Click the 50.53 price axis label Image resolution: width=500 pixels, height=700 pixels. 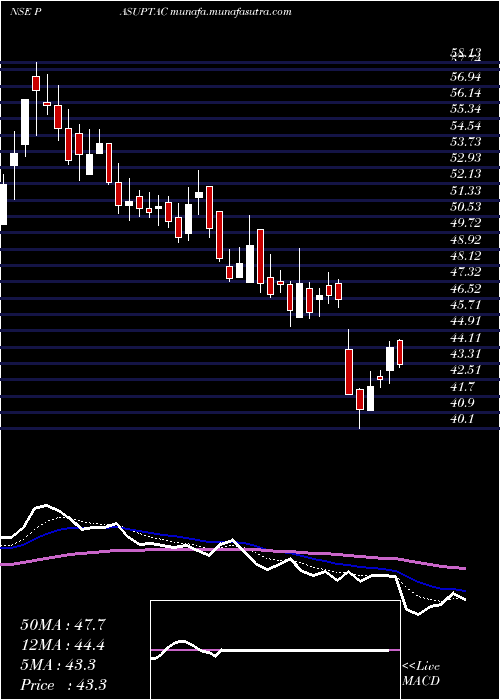click(x=466, y=207)
